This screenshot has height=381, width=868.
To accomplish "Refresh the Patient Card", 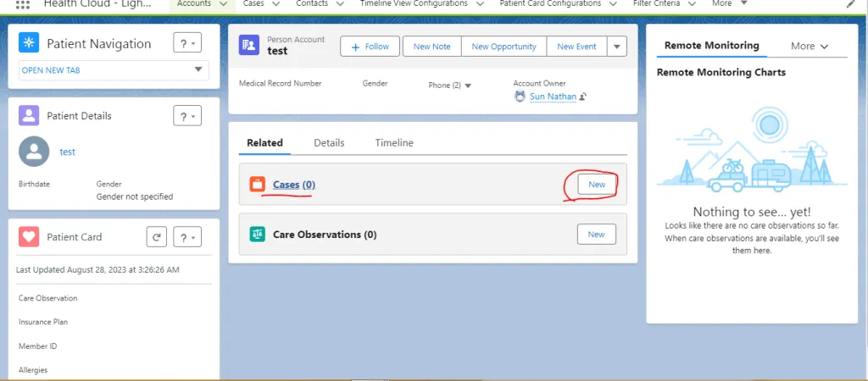I will 157,237.
